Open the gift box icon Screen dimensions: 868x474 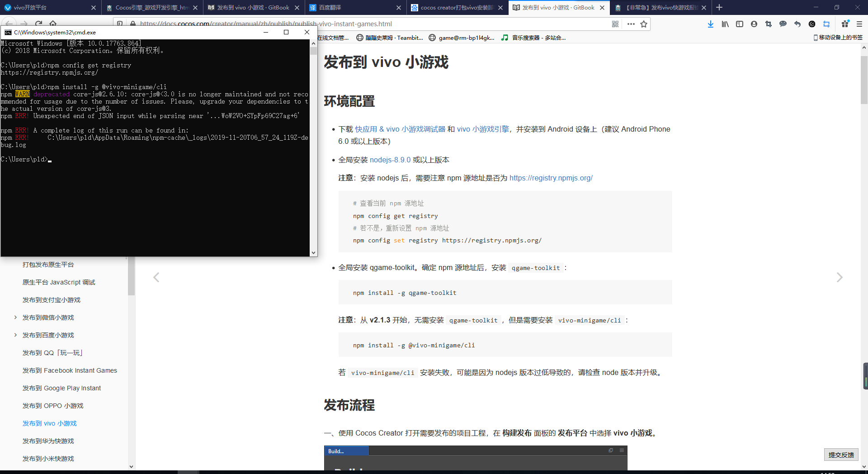tap(845, 24)
